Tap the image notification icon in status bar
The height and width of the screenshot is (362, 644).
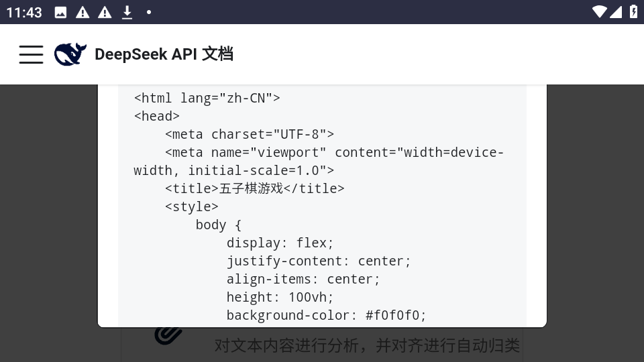[x=60, y=12]
